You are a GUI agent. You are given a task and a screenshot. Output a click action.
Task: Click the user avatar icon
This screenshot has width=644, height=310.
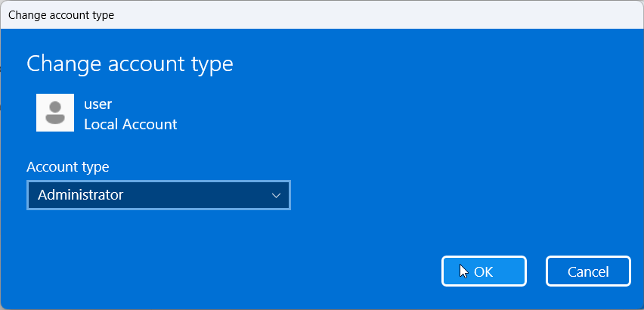click(x=55, y=113)
